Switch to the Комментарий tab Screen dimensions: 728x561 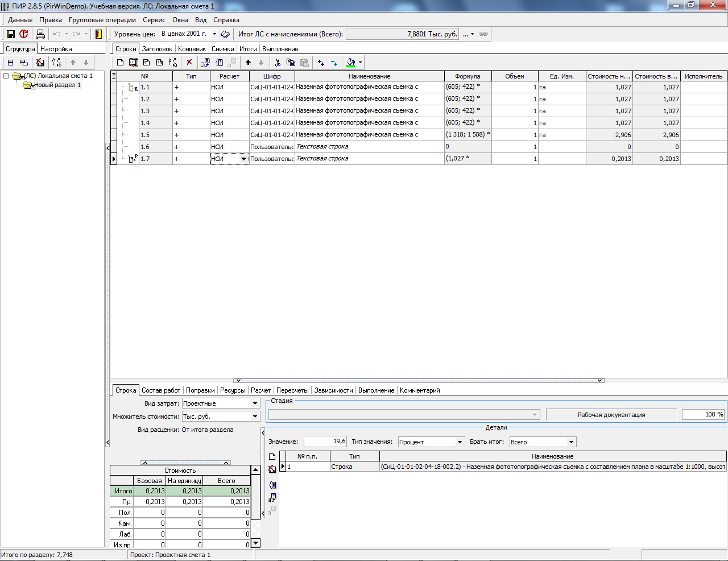[420, 390]
